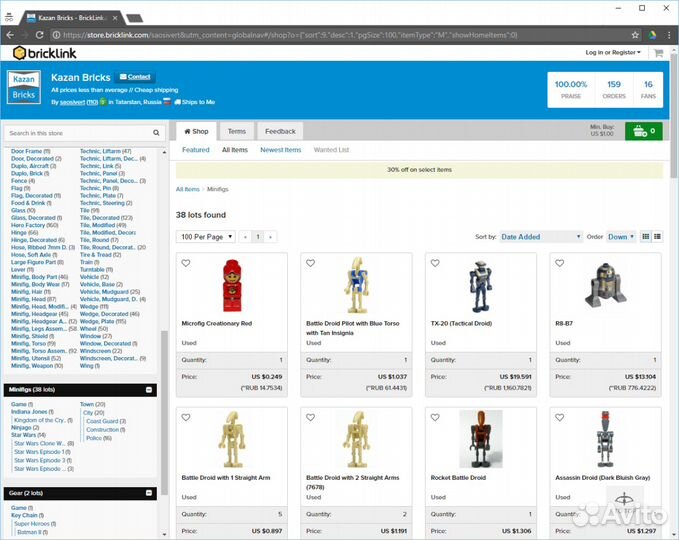
Task: Favorite the TX-20 Tactical Droid item
Action: pyautogui.click(x=435, y=263)
